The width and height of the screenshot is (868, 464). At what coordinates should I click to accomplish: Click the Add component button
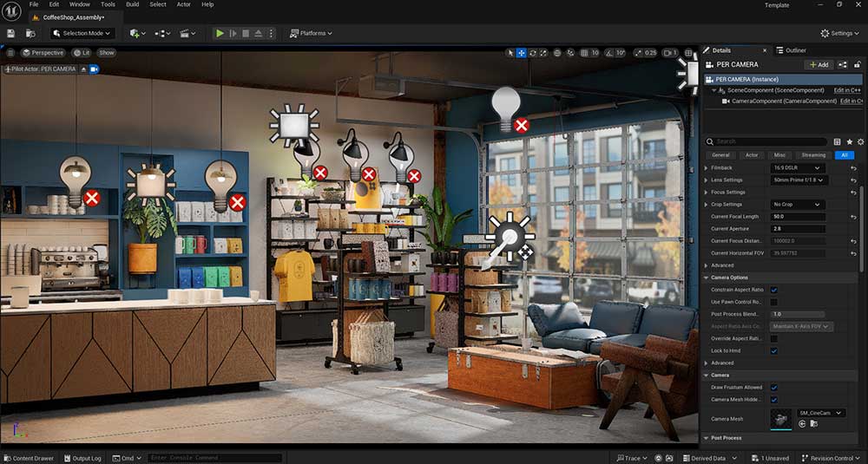click(x=819, y=65)
